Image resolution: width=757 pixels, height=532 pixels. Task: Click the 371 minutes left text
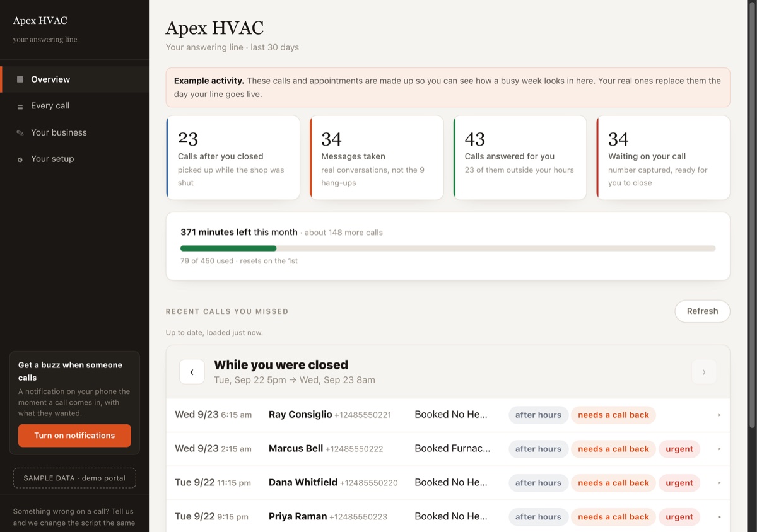[x=216, y=233]
